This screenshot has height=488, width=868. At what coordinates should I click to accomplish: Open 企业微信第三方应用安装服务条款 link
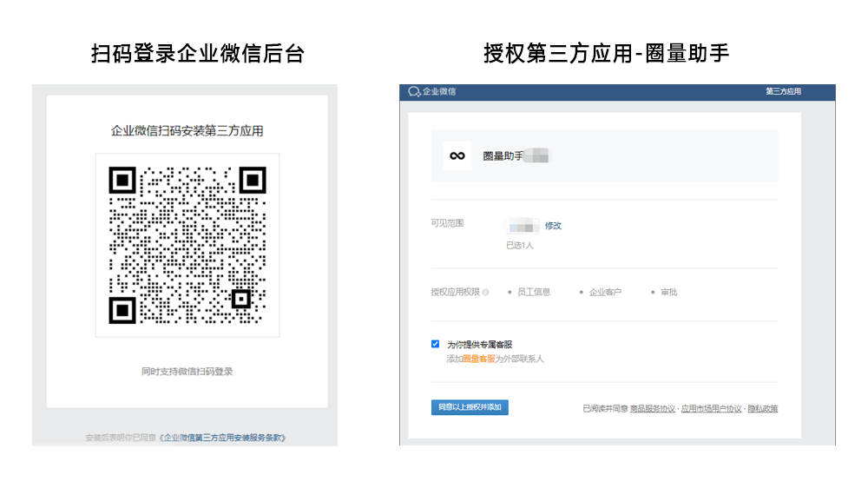224,438
